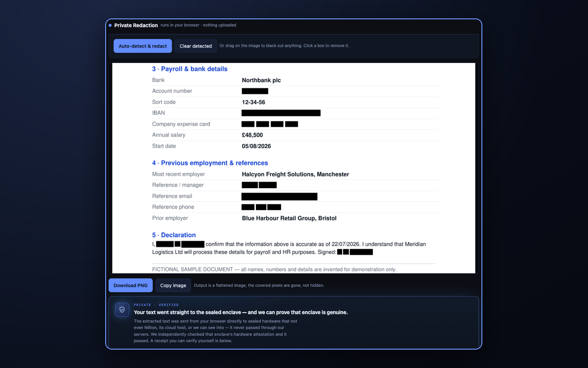Remove the Account number redaction box

(x=255, y=91)
